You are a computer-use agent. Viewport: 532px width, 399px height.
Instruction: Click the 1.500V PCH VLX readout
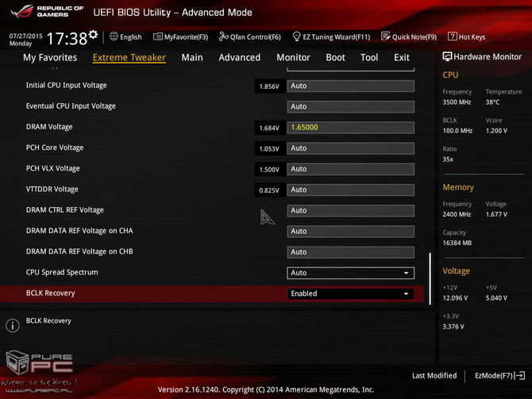(x=269, y=170)
